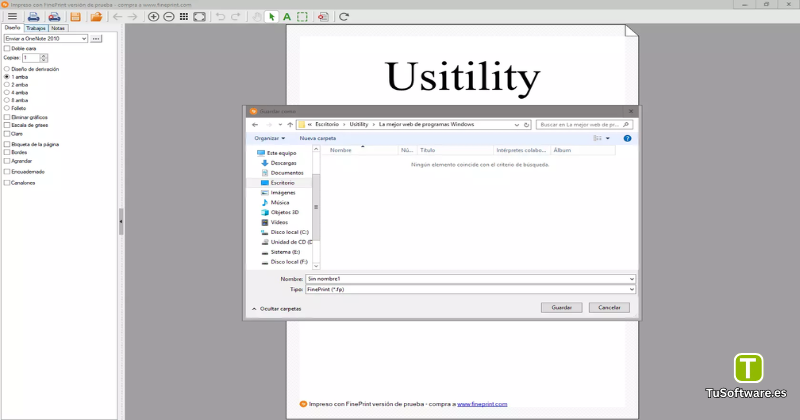Click the zoom in plus icon
The width and height of the screenshot is (800, 420).
pos(153,17)
